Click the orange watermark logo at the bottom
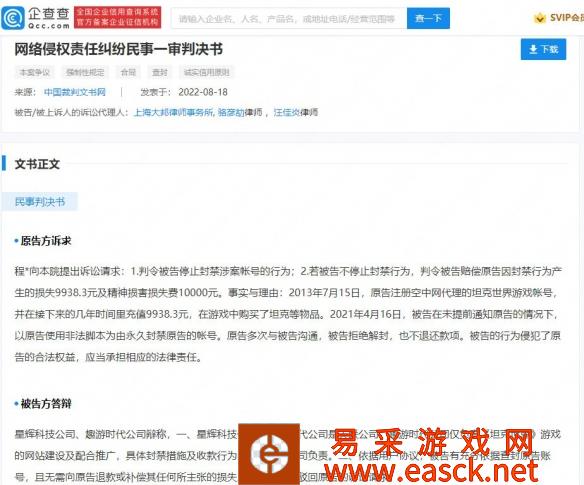Viewport: 584px width, 485px height. (x=269, y=454)
